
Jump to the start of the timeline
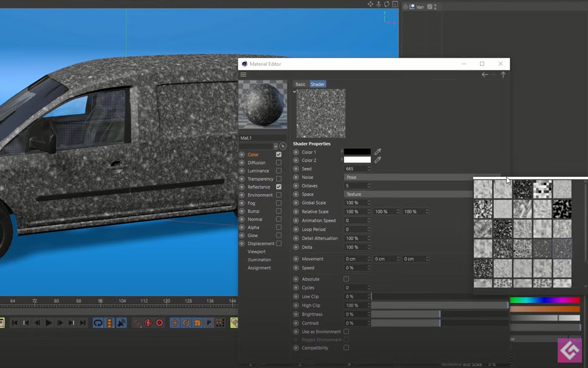pos(15,323)
